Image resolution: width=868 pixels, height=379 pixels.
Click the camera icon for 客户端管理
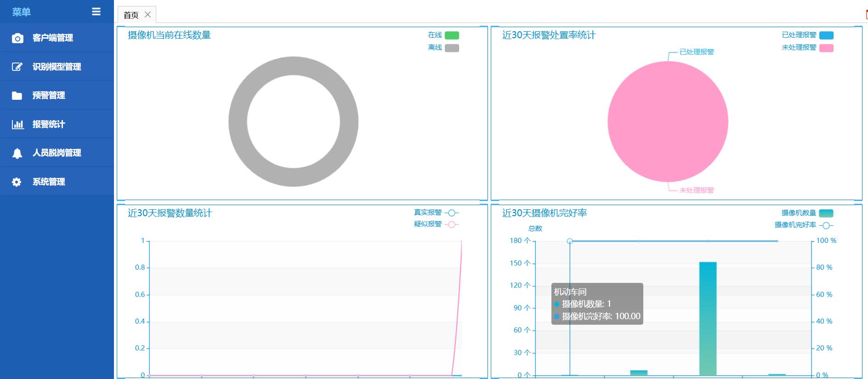17,38
